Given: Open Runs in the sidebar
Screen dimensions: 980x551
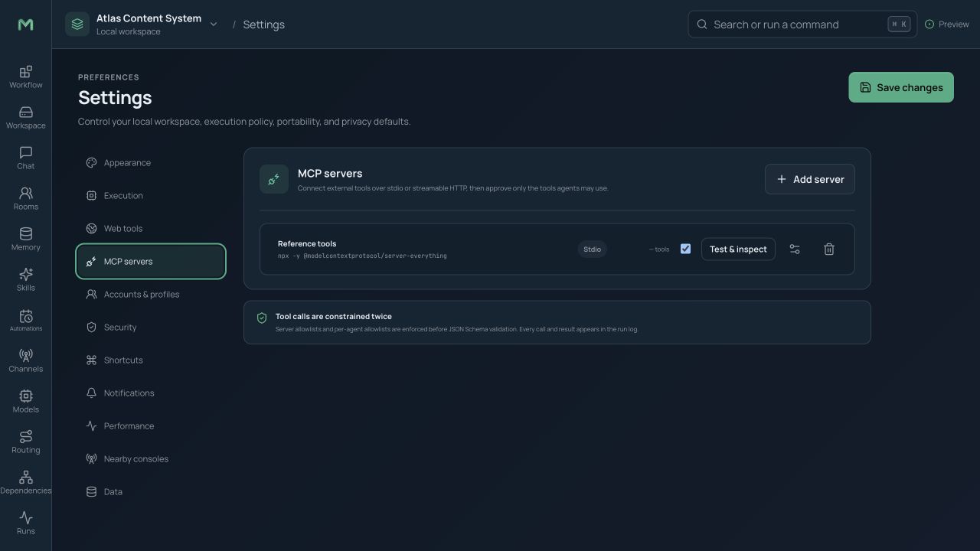Looking at the screenshot, I should [x=25, y=523].
